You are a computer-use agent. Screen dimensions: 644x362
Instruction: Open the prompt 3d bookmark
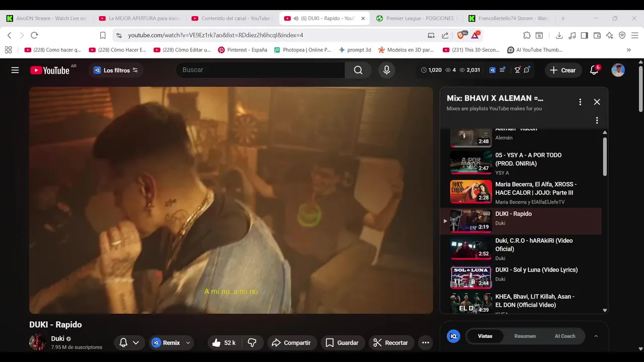355,50
